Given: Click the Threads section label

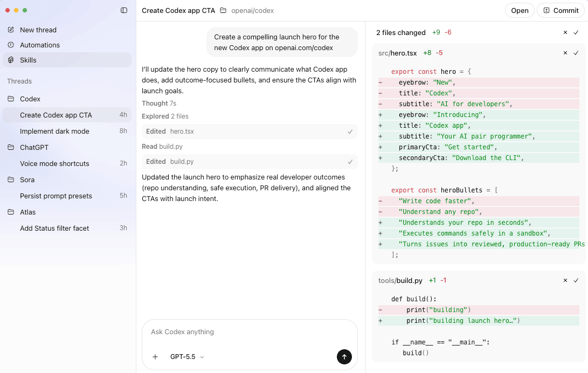Looking at the screenshot, I should 19,81.
